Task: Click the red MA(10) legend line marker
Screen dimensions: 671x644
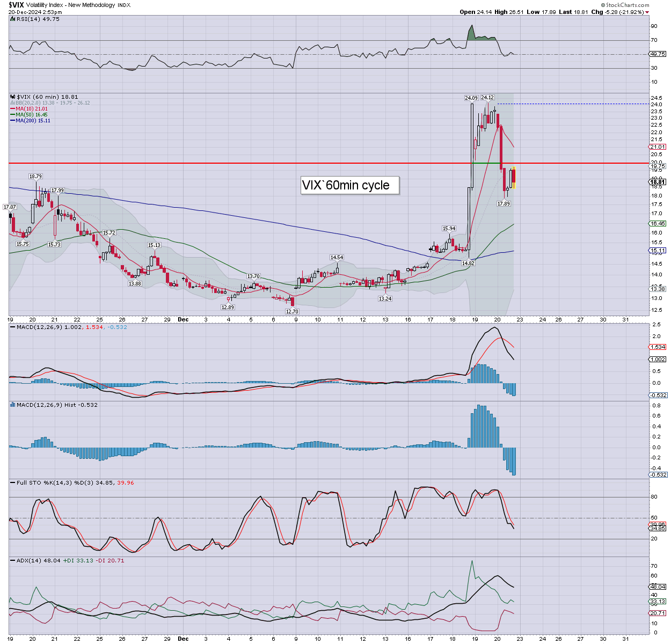Action: (12, 109)
